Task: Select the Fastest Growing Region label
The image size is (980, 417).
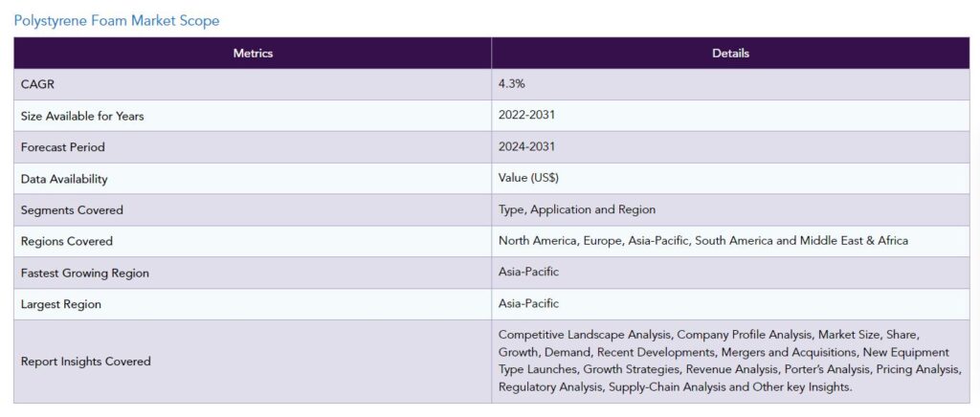Action: [85, 274]
